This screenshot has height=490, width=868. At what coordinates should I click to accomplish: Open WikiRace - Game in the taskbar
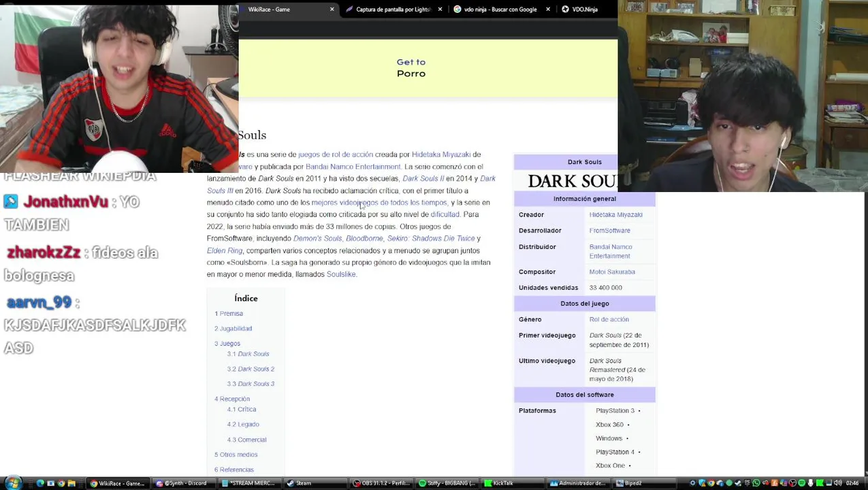click(x=118, y=484)
